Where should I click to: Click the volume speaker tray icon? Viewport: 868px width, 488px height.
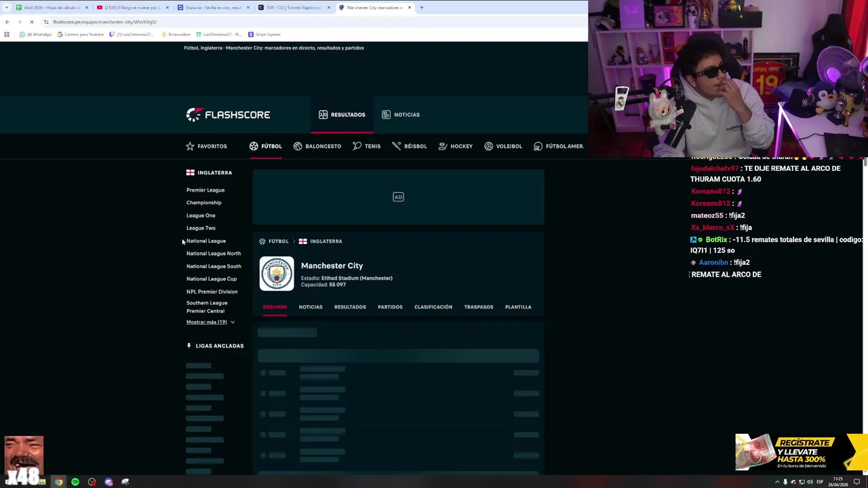click(810, 482)
